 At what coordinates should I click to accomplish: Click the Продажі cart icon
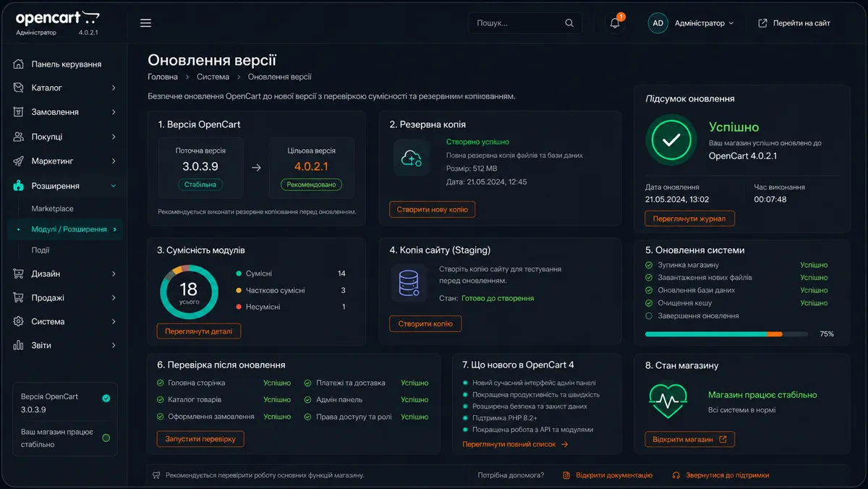19,297
